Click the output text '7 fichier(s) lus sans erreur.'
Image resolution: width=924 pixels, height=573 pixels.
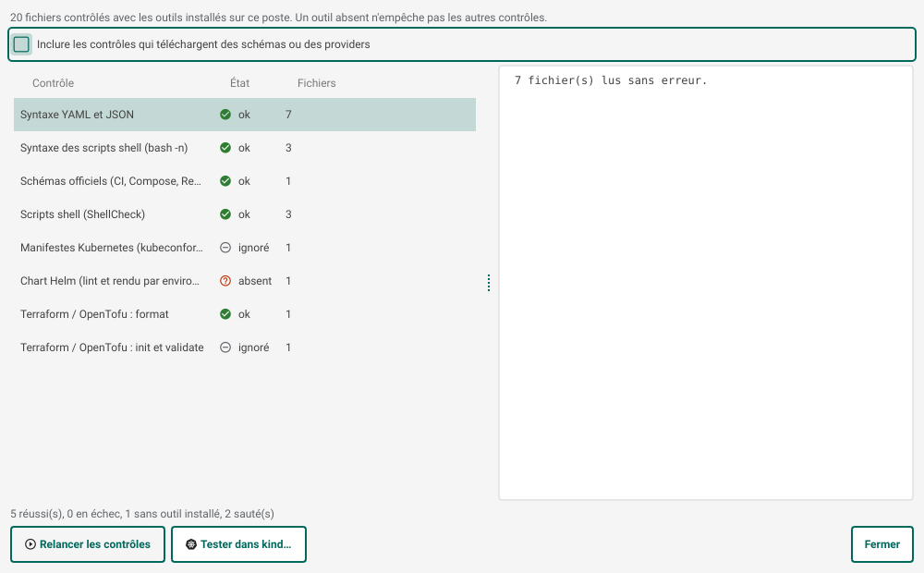[611, 80]
